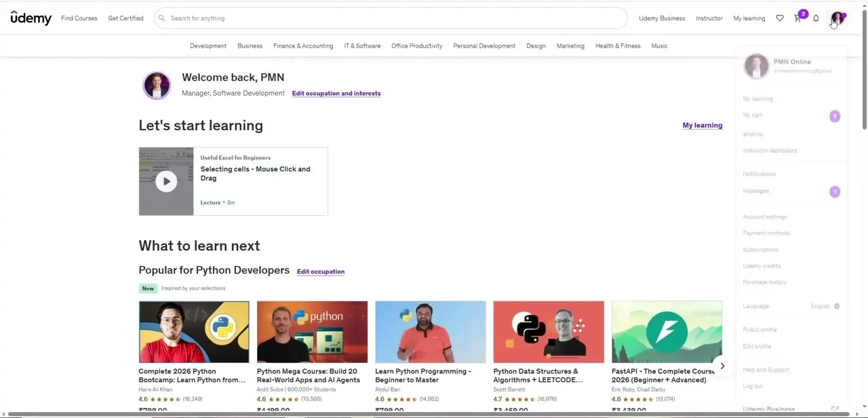Click Edit occupation and interests link
The height and width of the screenshot is (418, 868).
336,94
